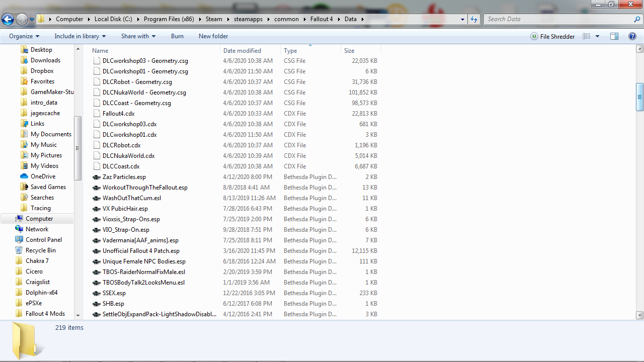Click icon of DLCRobot.cdx file

97,145
